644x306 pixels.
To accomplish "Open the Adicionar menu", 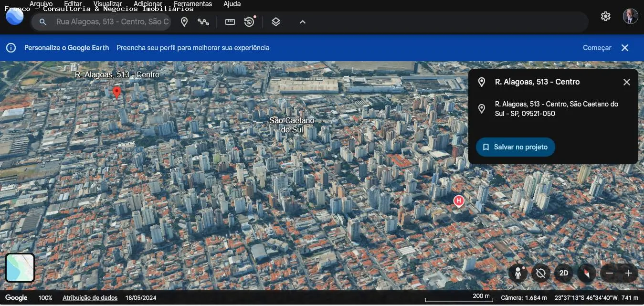I will coord(148,4).
